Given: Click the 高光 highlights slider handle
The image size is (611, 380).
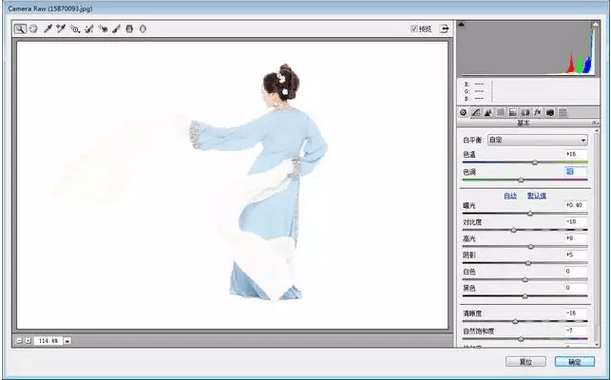Looking at the screenshot, I should [531, 247].
